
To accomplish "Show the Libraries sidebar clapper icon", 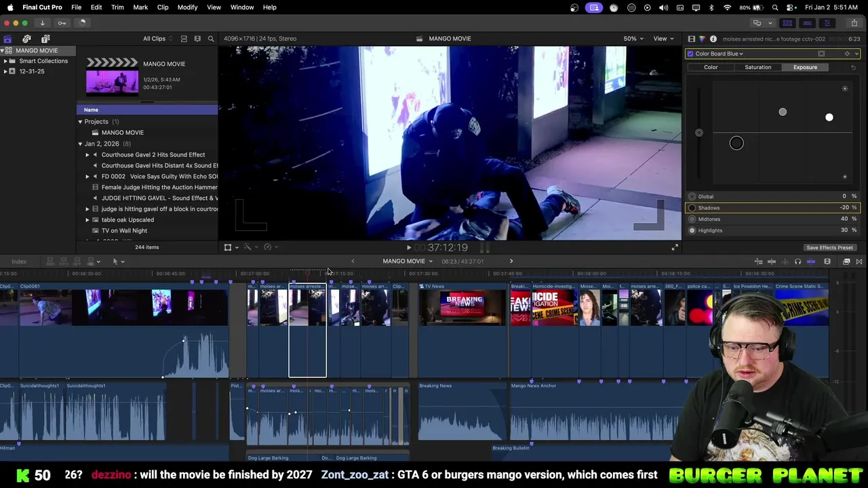I will click(x=7, y=39).
